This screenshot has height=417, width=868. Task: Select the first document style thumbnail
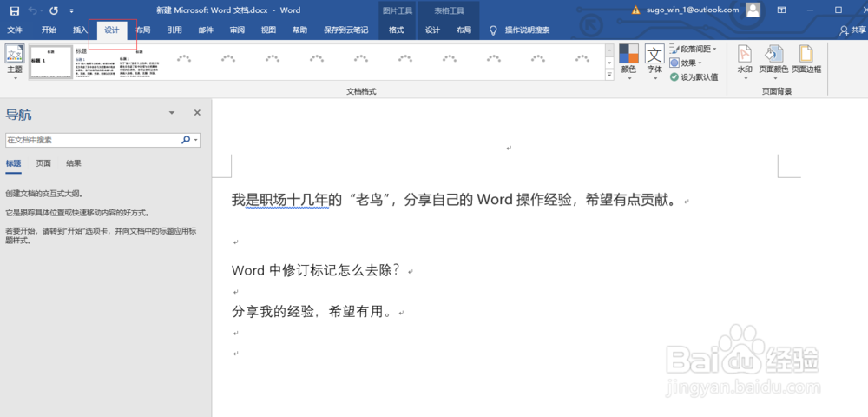coord(51,62)
